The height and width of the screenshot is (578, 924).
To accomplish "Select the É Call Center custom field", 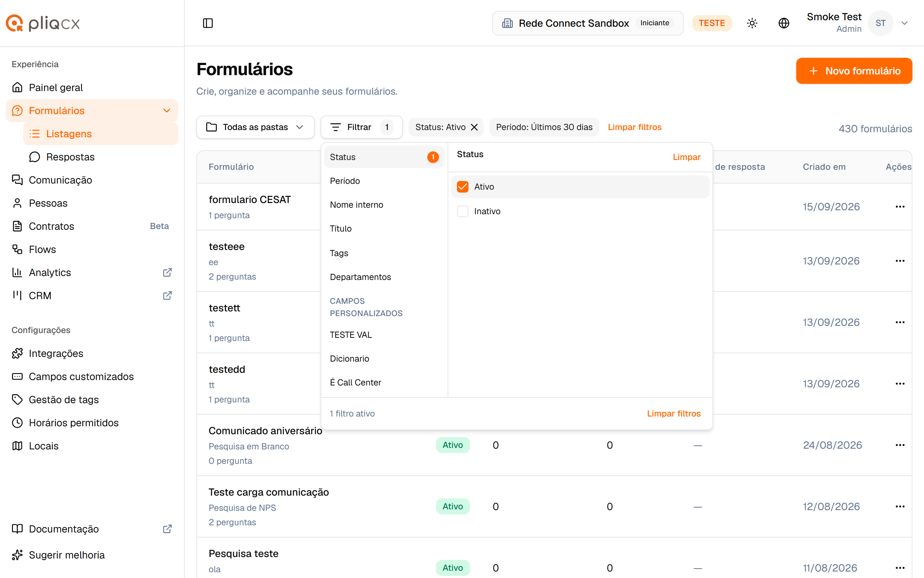I will pyautogui.click(x=384, y=382).
